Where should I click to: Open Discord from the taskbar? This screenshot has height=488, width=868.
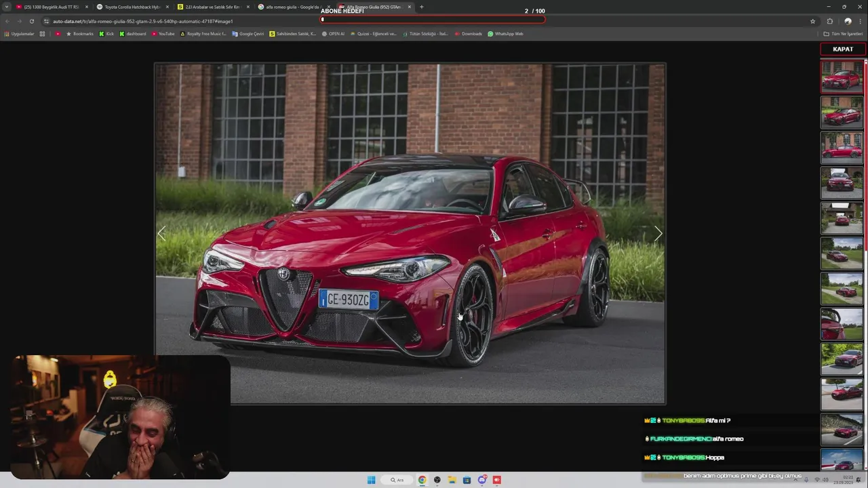click(482, 480)
